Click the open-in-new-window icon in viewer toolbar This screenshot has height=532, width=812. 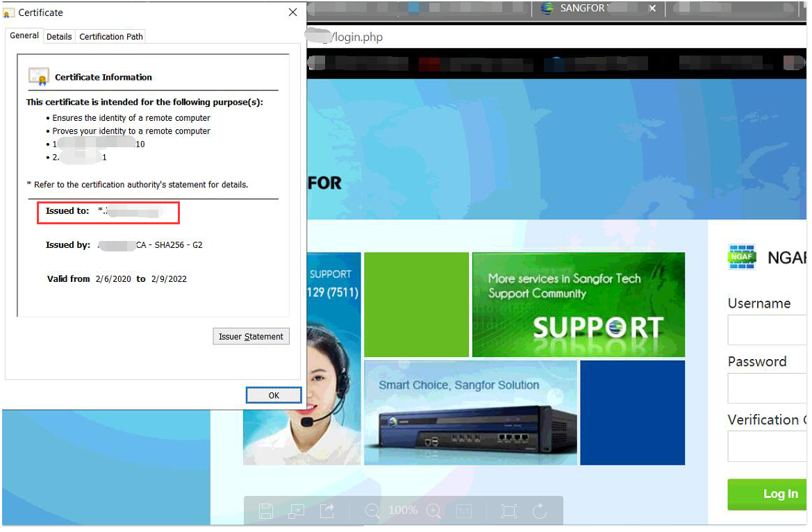pos(296,512)
